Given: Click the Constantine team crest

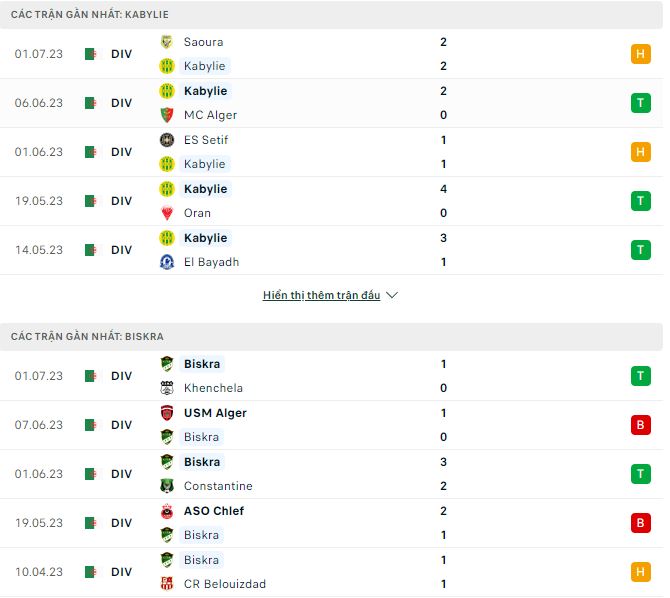Looking at the screenshot, I should coord(167,486).
